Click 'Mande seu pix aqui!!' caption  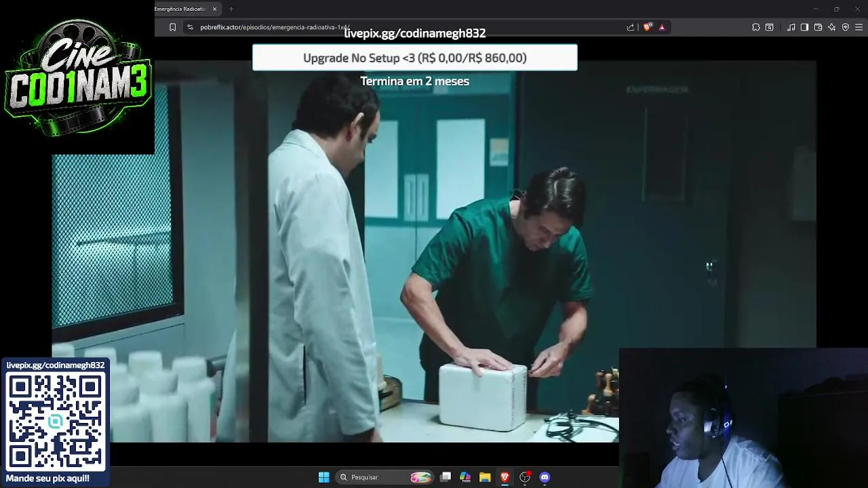47,479
